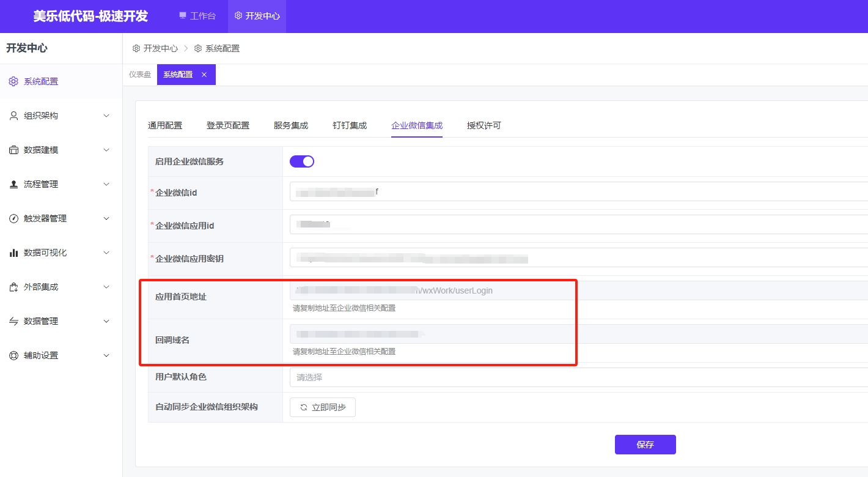
Task: Expand the 数据管理 sidebar menu
Action: pyautogui.click(x=61, y=321)
